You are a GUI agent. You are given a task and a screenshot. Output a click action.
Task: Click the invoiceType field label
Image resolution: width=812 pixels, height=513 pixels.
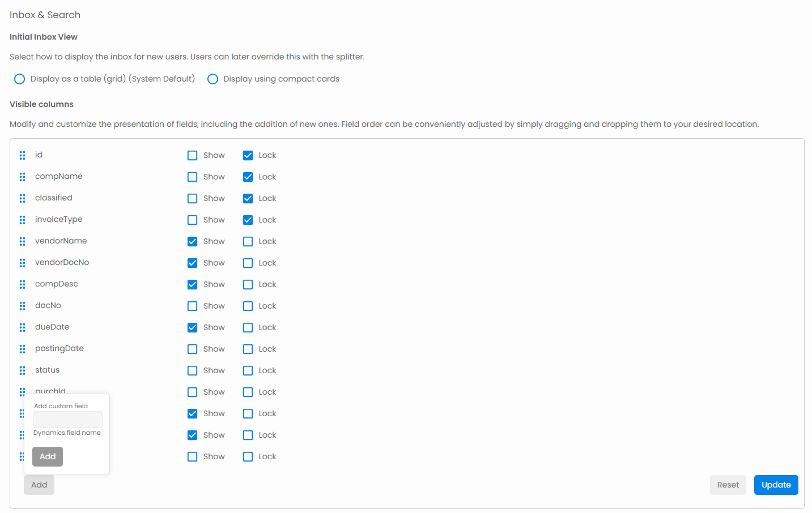59,219
